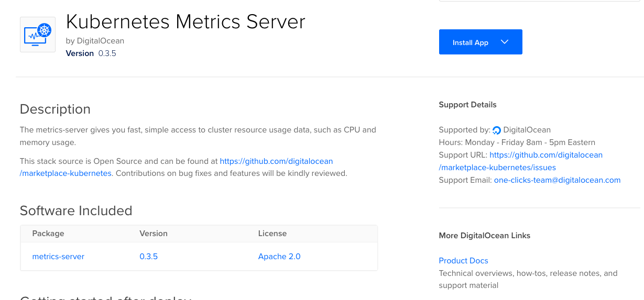Click the Description section heading
The width and height of the screenshot is (644, 300).
point(55,109)
